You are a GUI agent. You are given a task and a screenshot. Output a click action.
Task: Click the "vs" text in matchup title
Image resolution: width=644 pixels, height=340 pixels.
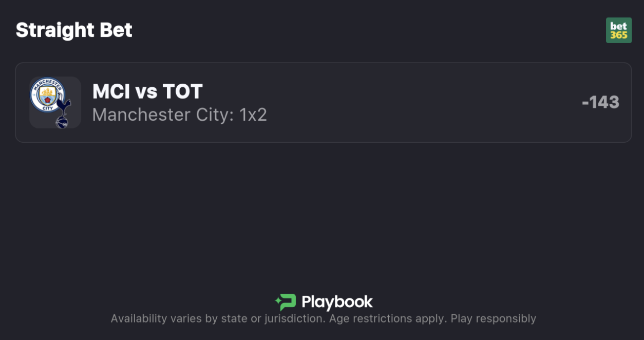click(x=146, y=91)
